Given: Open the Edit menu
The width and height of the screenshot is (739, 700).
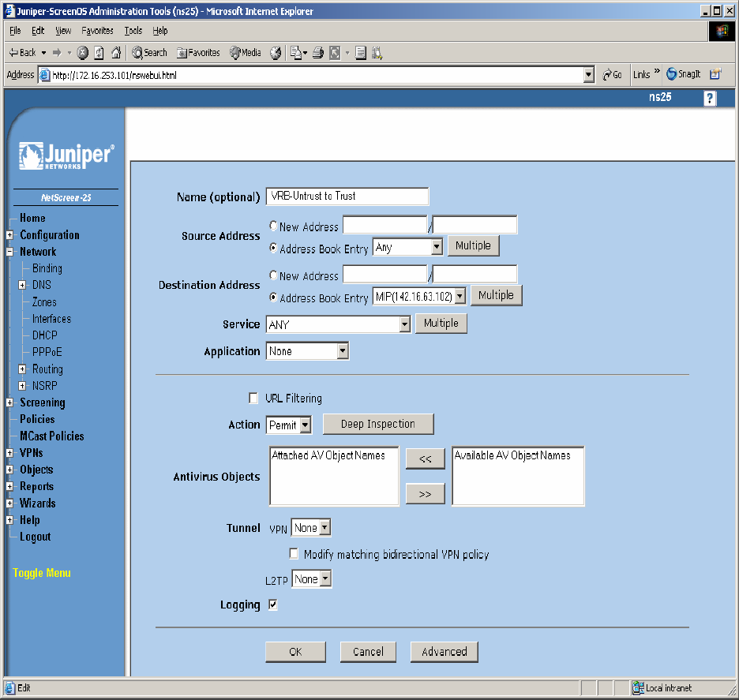Looking at the screenshot, I should point(38,31).
